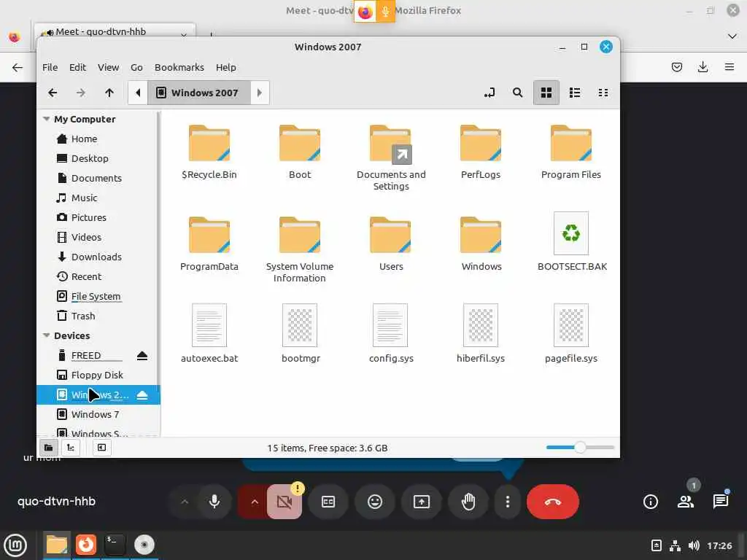Image resolution: width=747 pixels, height=560 pixels.
Task: Select autoexec.bat file
Action: pyautogui.click(x=209, y=334)
